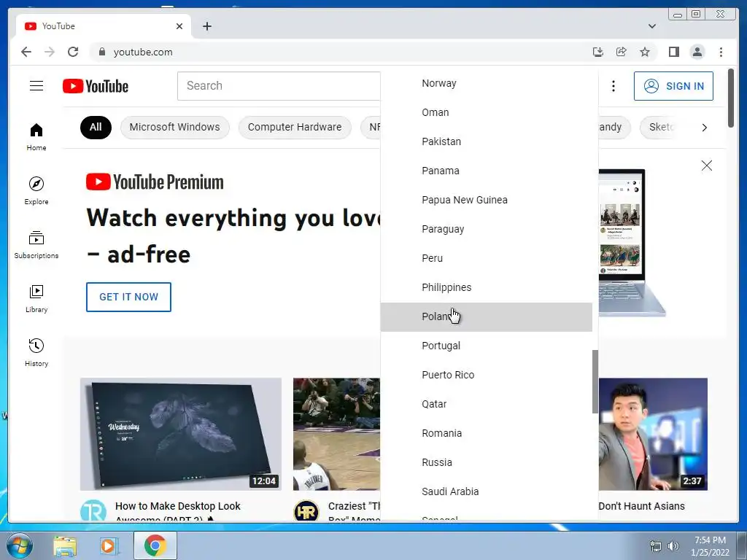Click GET IT NOW button

(x=128, y=297)
